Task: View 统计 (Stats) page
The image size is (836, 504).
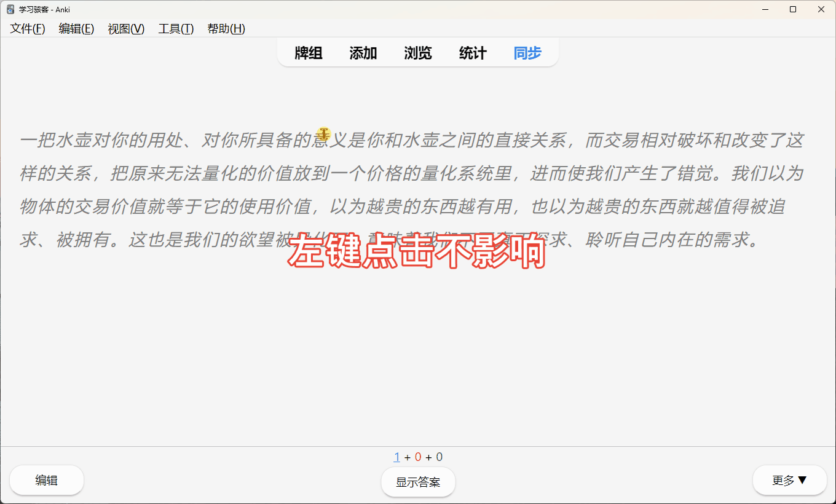Action: pos(472,53)
